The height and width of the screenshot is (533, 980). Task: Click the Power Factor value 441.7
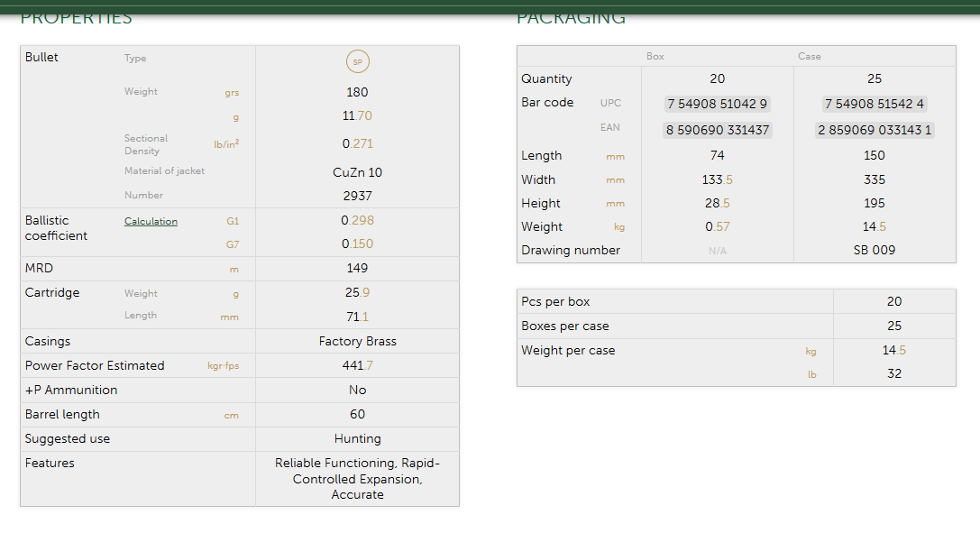(x=357, y=365)
